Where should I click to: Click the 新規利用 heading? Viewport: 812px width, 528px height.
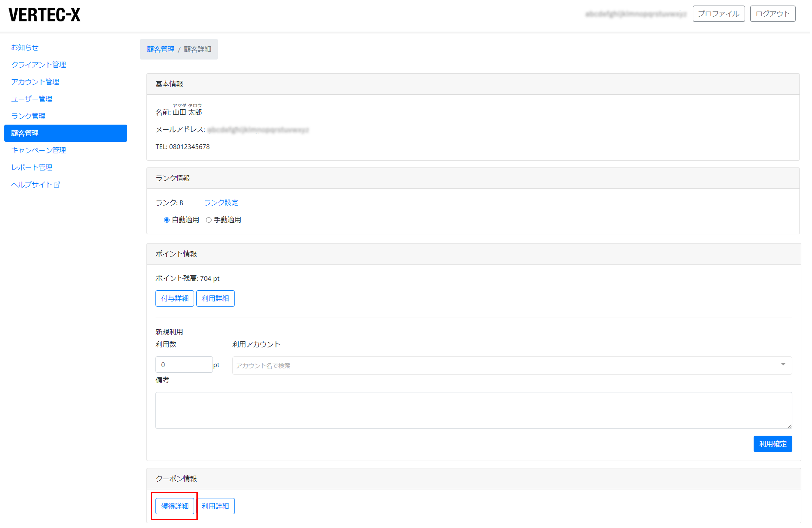click(x=169, y=332)
